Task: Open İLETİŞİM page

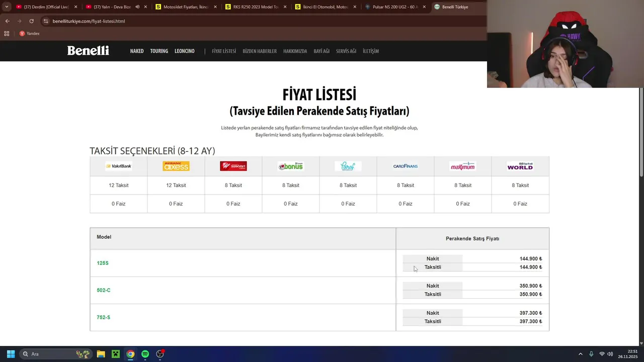Action: click(x=371, y=51)
